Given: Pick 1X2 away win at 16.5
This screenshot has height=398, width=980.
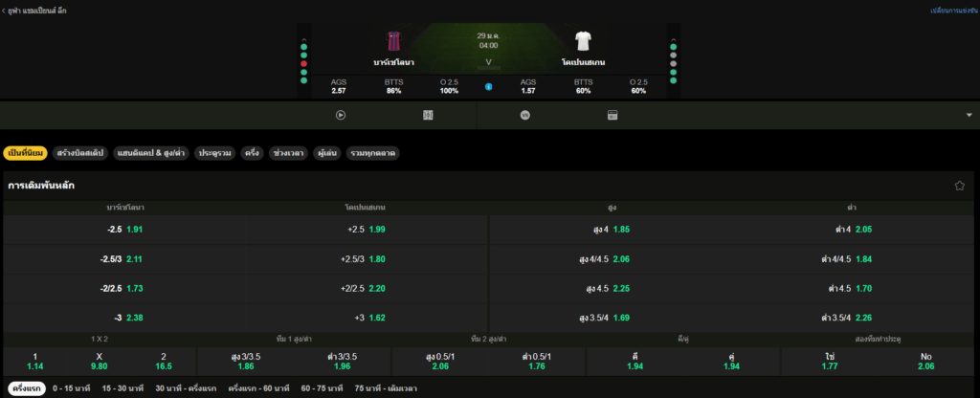Looking at the screenshot, I should pos(165,362).
